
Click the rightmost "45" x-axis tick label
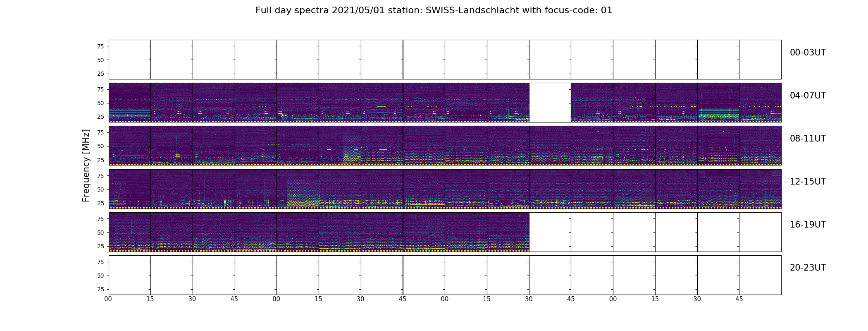[739, 299]
